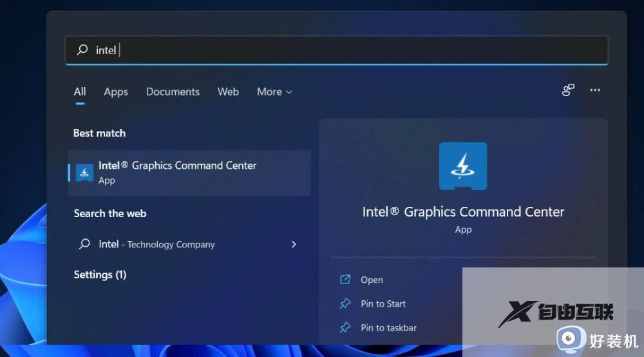
Task: Choose Pin to taskbar
Action: click(x=388, y=327)
